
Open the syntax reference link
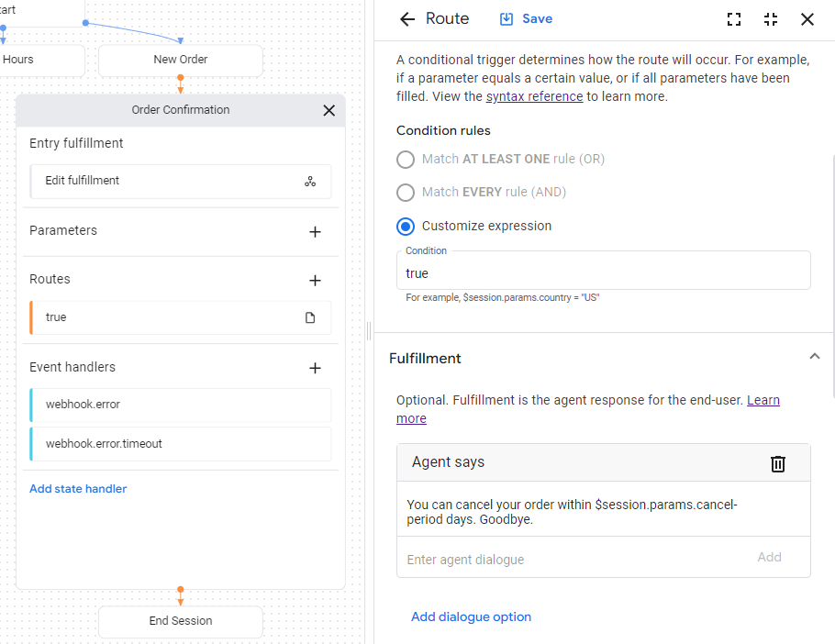[x=534, y=96]
